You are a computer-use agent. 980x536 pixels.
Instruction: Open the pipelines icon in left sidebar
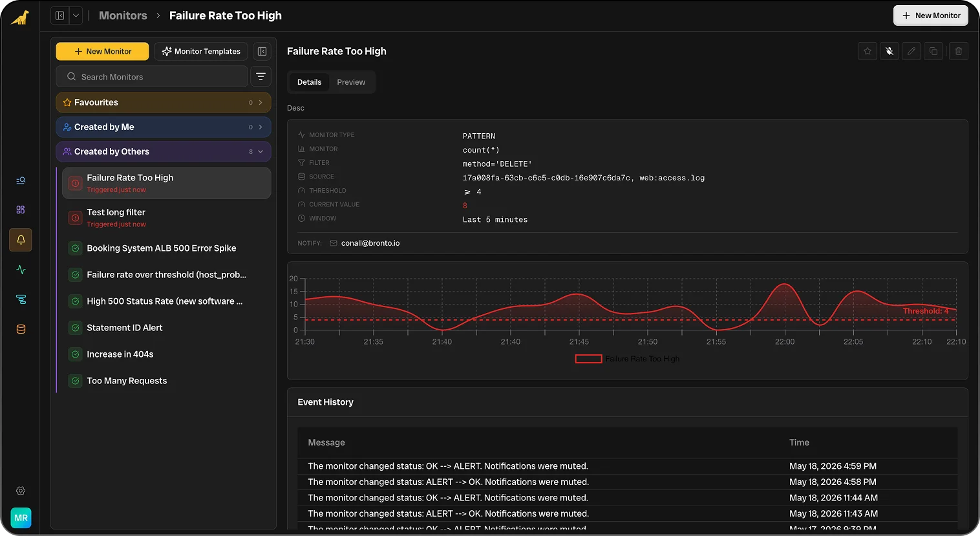pos(21,299)
